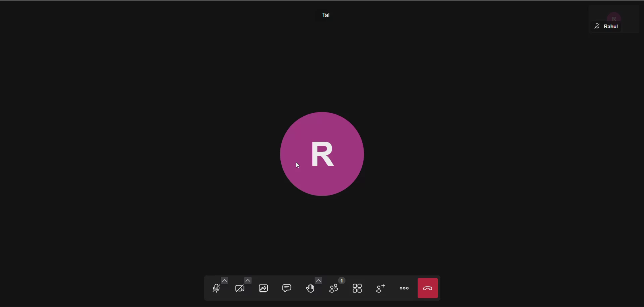Screen dimensions: 644x307
Task: Add people to the call
Action: (x=381, y=289)
